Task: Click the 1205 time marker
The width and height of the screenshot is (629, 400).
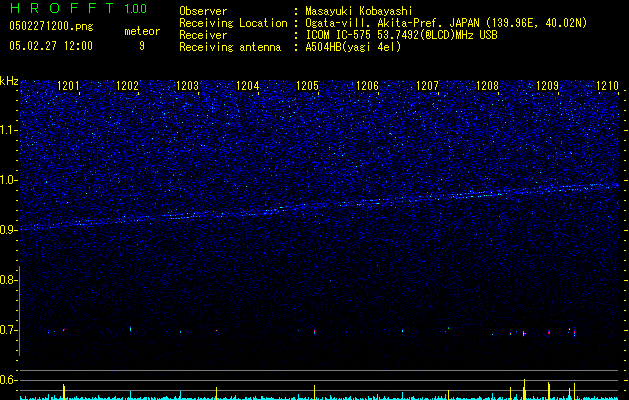Action: 307,86
